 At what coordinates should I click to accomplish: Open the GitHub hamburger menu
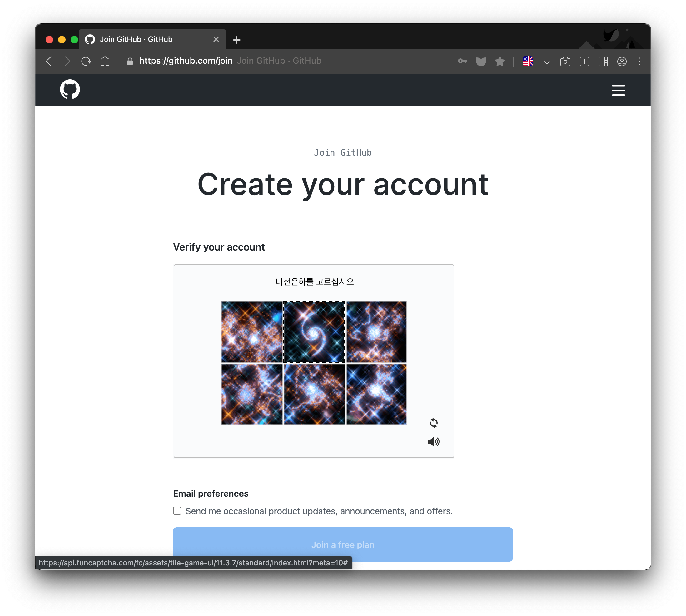click(x=618, y=90)
